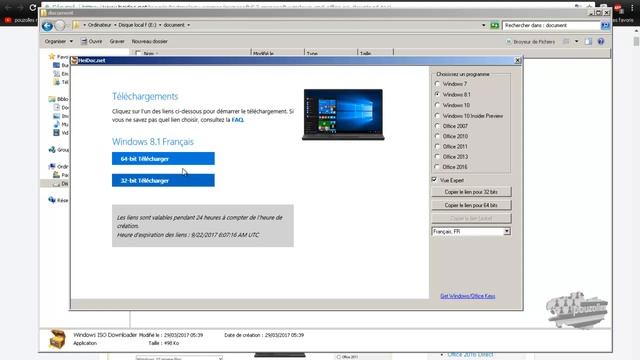Click the Rechercher dans document search field
The height and width of the screenshot is (360, 640).
coord(551,25)
